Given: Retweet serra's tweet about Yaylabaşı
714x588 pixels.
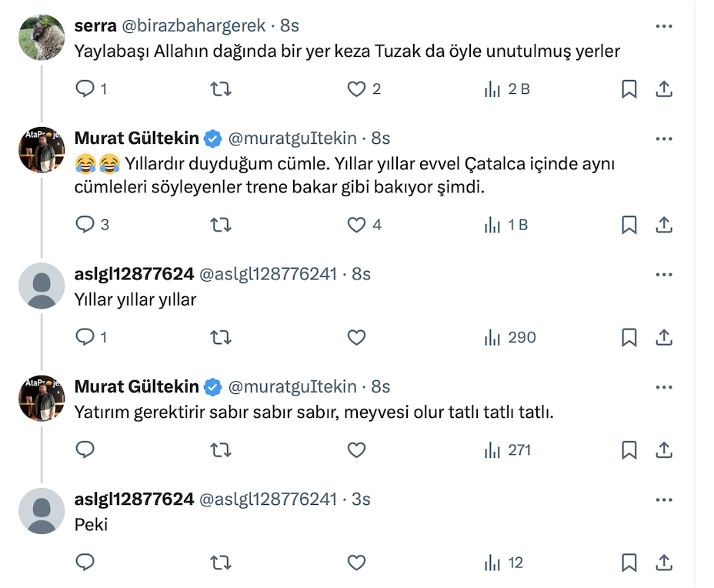Looking at the screenshot, I should pos(221,89).
